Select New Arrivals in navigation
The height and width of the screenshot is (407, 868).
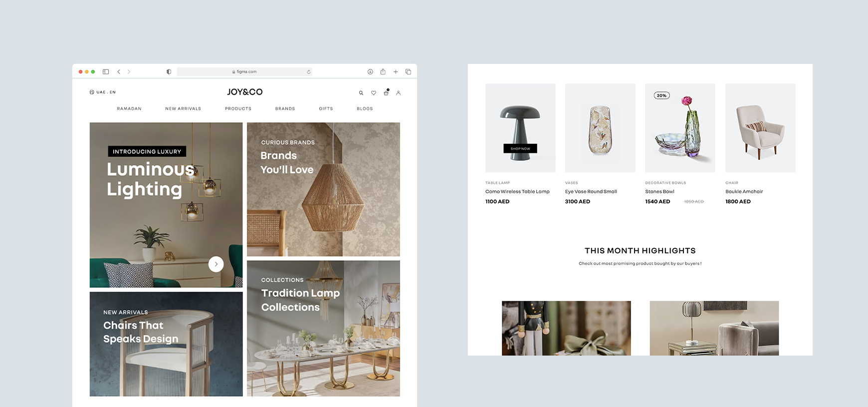183,109
